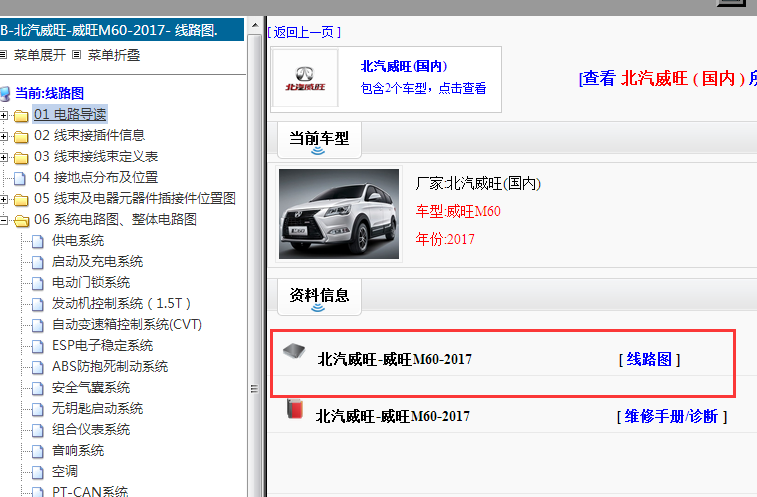Screen dimensions: 757x497
Task: Click the 音响系统 document icon
Action: pyautogui.click(x=38, y=451)
